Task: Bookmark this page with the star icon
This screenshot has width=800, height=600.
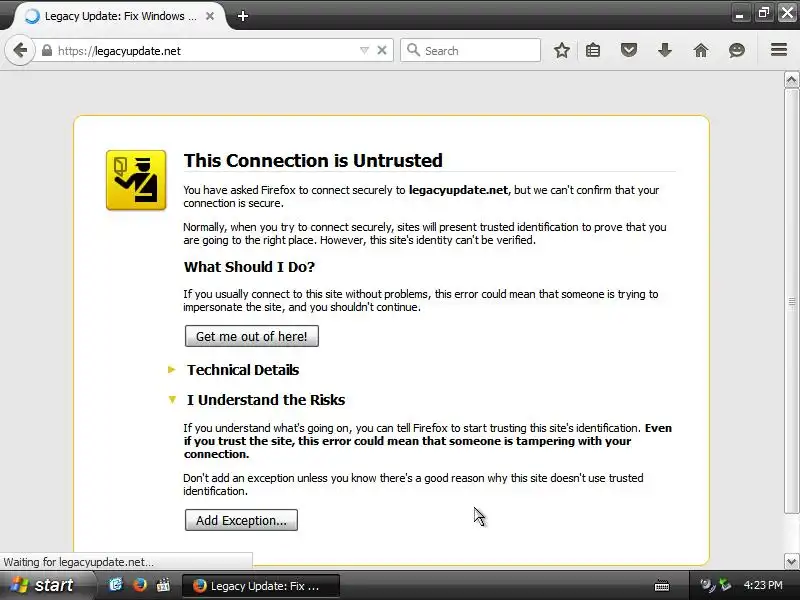Action: (x=562, y=50)
